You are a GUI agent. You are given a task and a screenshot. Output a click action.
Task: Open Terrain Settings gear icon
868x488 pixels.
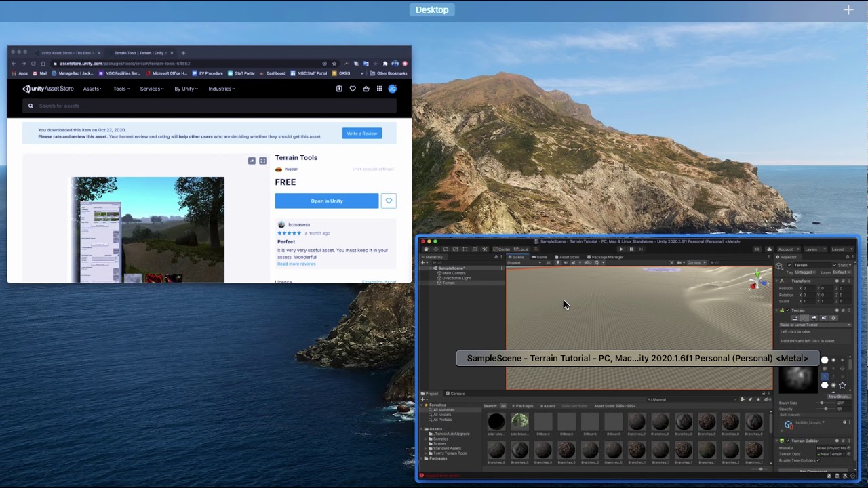833,318
